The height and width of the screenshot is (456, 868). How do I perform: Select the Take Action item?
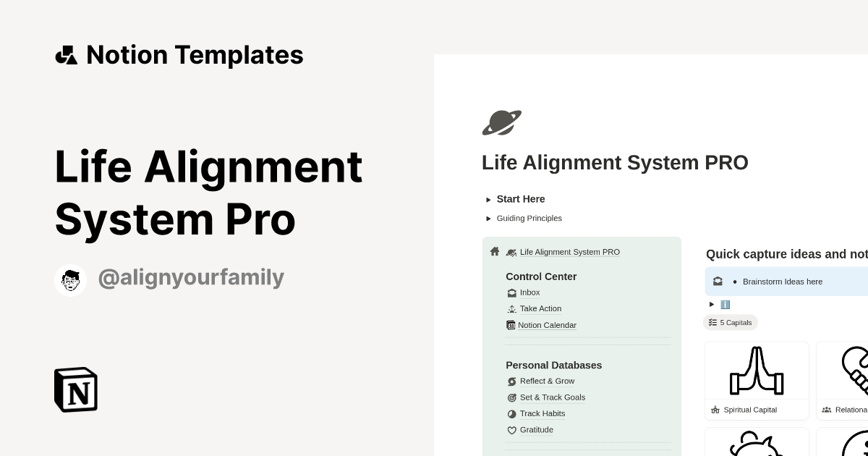point(540,308)
